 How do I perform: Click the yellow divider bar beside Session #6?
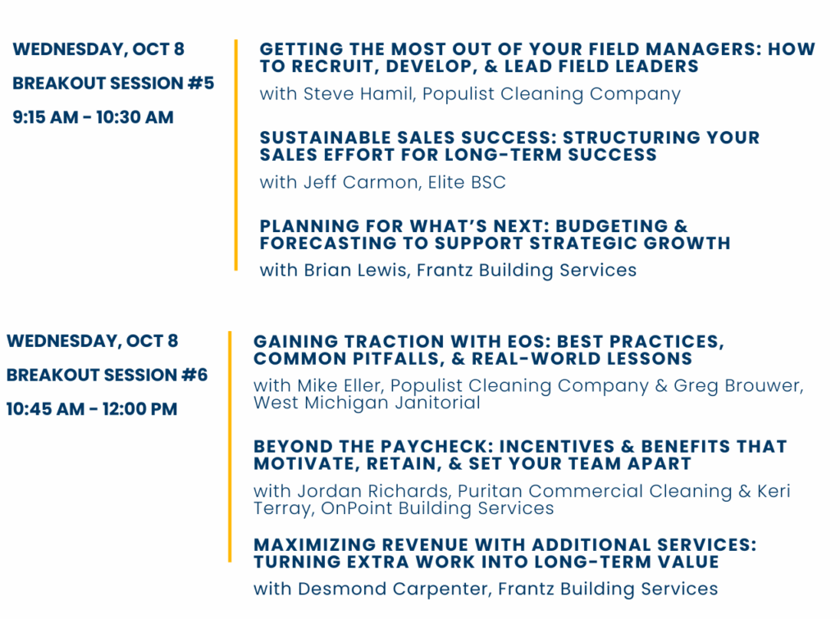point(230,447)
